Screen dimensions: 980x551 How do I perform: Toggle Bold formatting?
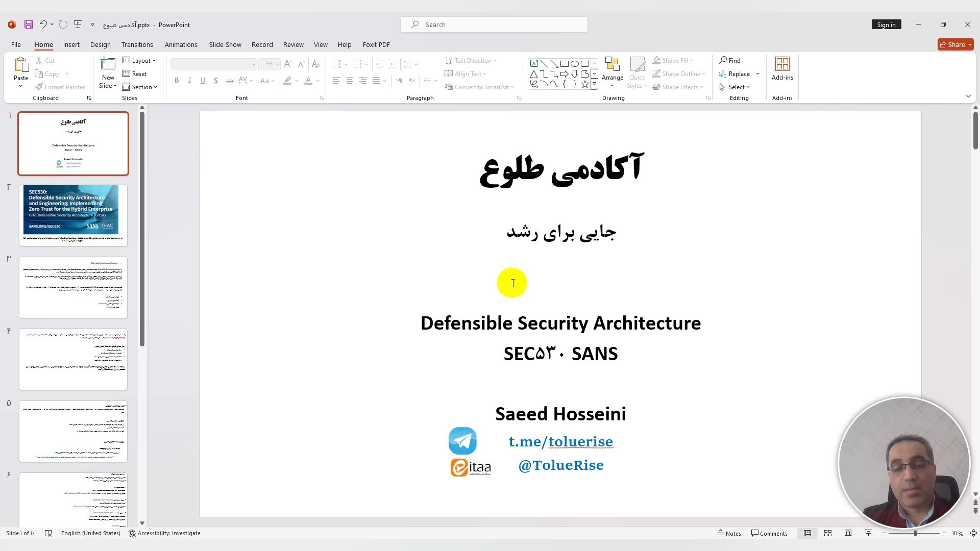pyautogui.click(x=177, y=81)
